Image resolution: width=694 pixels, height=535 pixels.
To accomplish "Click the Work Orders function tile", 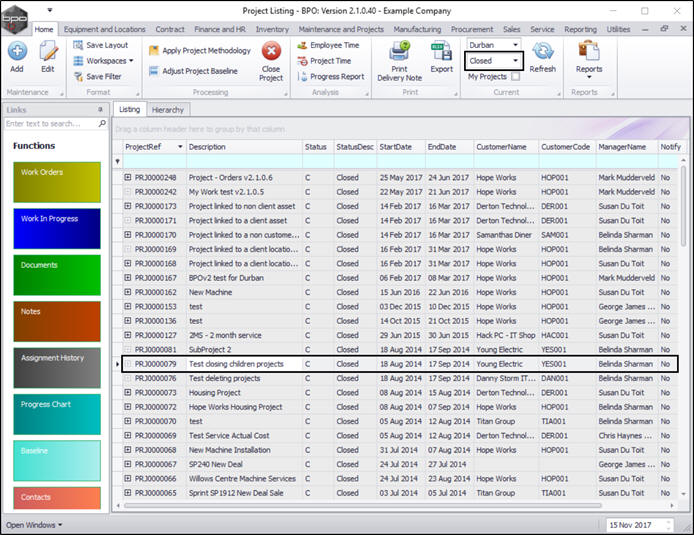I will tap(57, 183).
